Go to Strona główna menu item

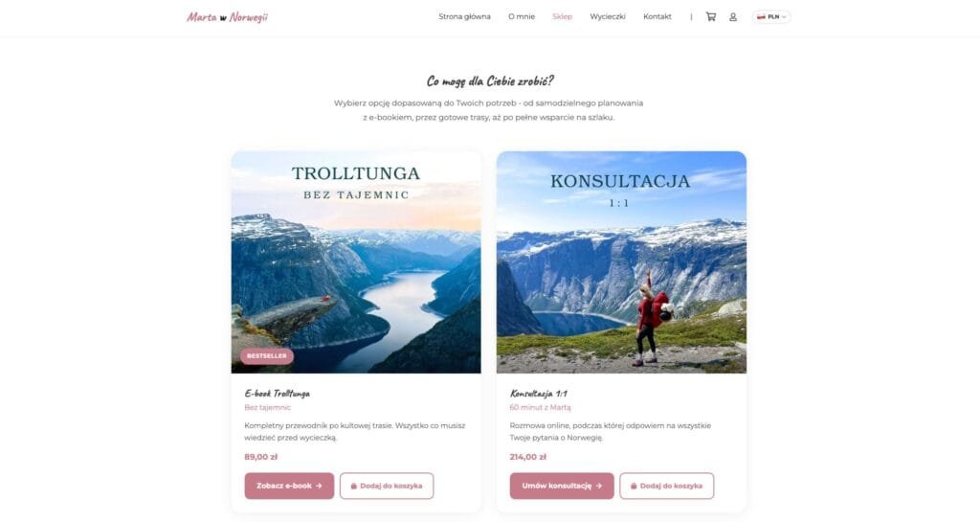[464, 17]
